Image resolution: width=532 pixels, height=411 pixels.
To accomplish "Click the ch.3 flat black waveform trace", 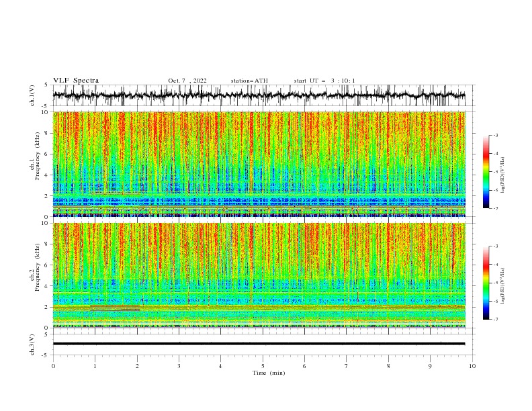I will point(259,344).
